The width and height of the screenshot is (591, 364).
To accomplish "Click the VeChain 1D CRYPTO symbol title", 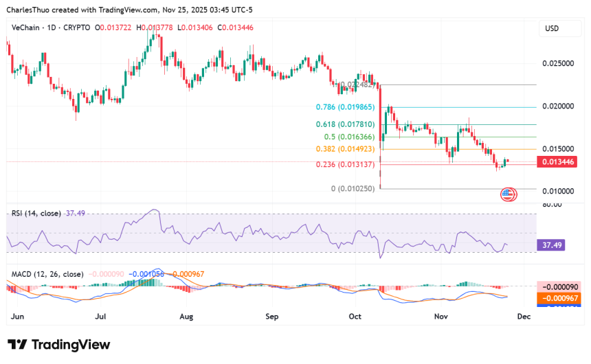I will (51, 27).
